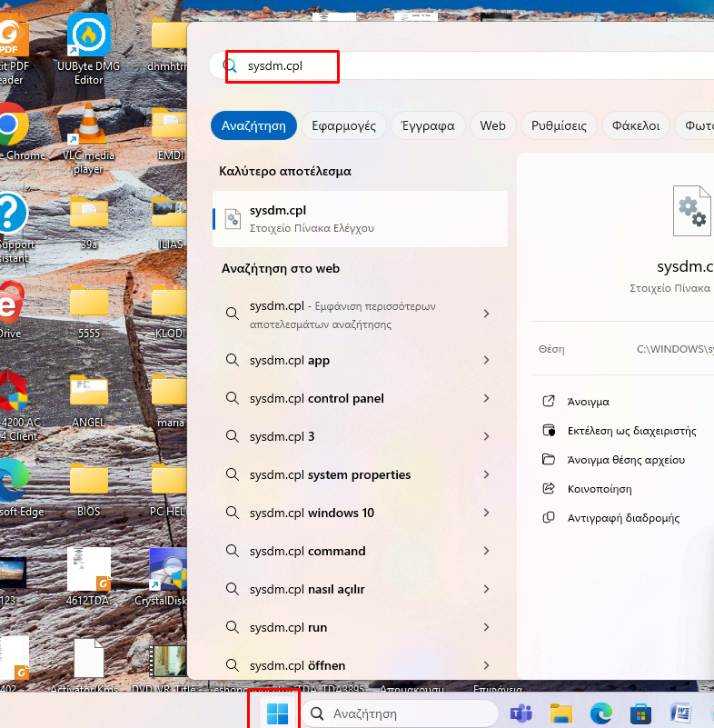Click the Windows Start button in taskbar
714x728 pixels.
click(x=278, y=713)
